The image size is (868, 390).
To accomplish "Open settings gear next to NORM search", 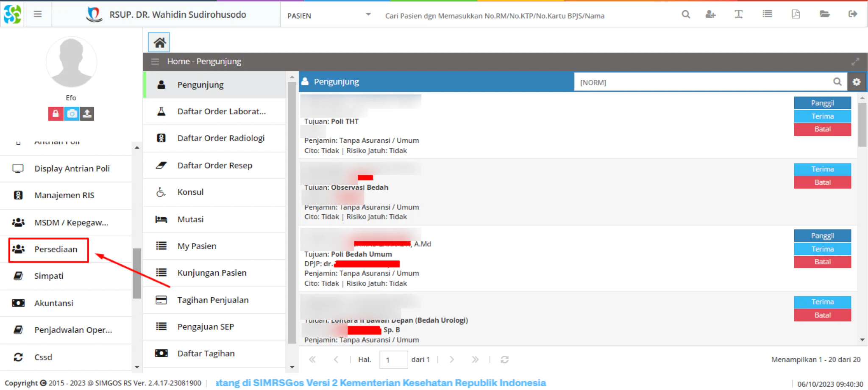I will pos(857,82).
